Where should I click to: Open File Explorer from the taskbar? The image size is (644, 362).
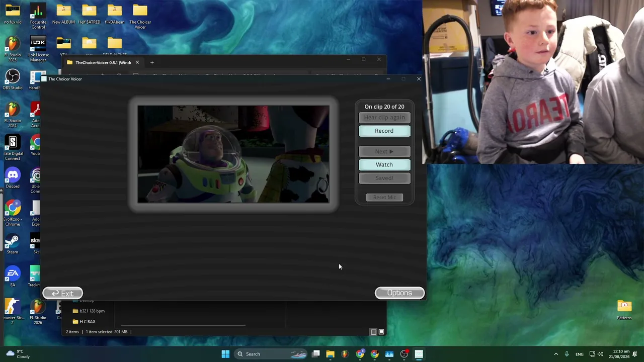pyautogui.click(x=330, y=354)
